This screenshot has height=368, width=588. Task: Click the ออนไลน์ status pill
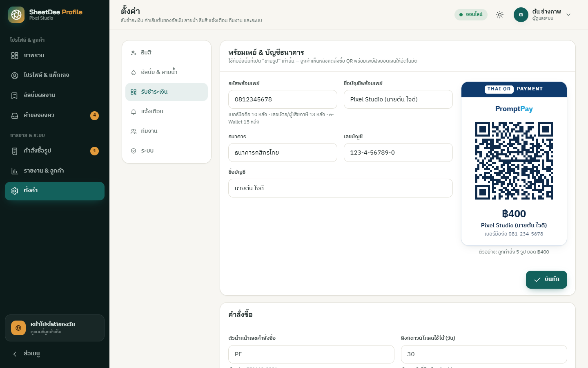(471, 15)
